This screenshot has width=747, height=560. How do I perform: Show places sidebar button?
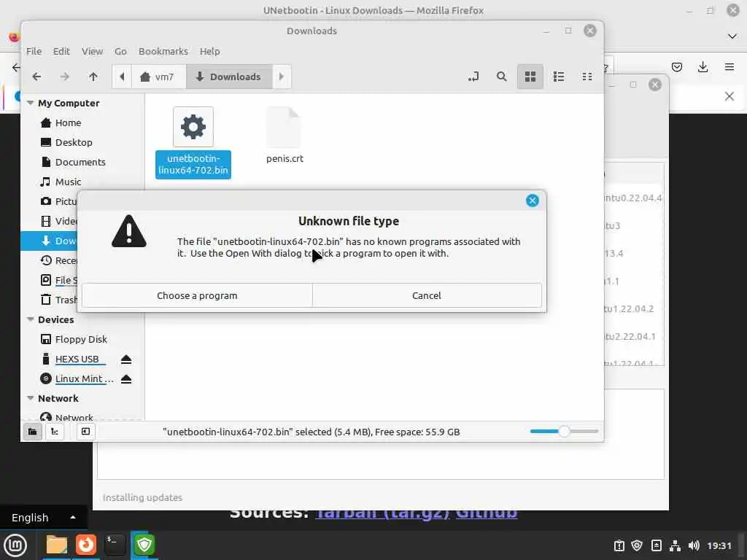click(x=32, y=432)
